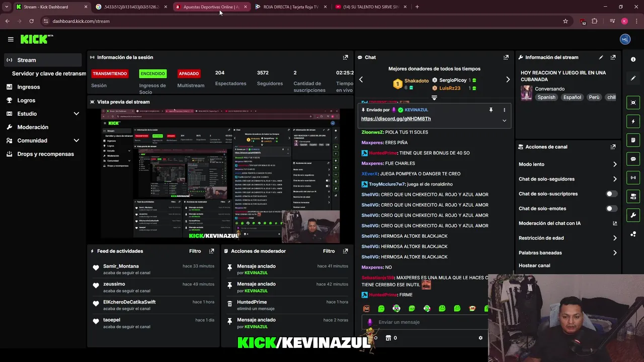Toggle the note widget icon in right toolbar
This screenshot has height=362, width=644.
tap(633, 140)
